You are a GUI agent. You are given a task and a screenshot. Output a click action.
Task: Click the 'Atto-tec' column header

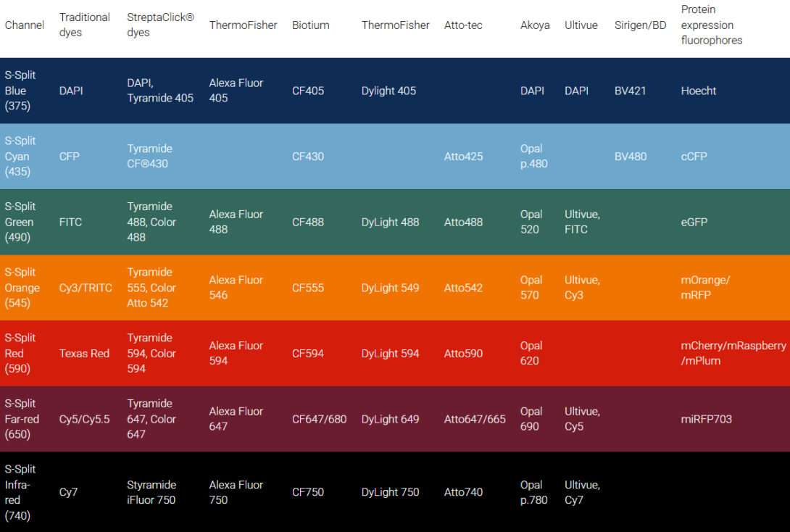(463, 25)
